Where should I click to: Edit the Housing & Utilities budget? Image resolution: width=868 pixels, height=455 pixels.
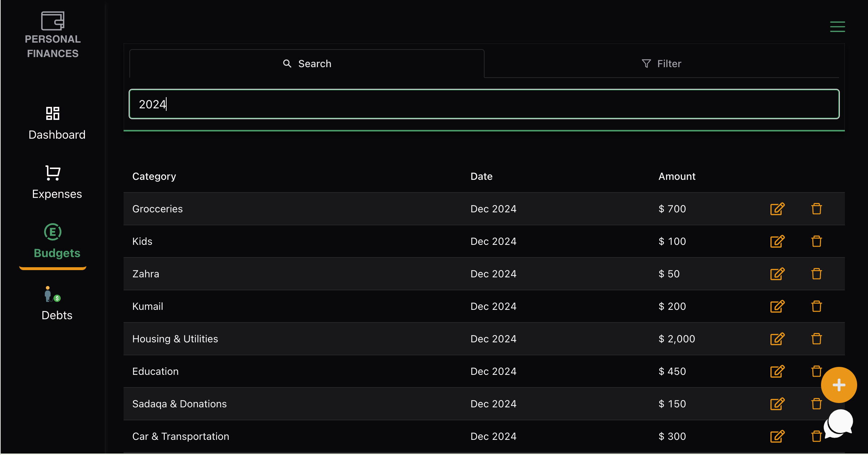pos(777,339)
